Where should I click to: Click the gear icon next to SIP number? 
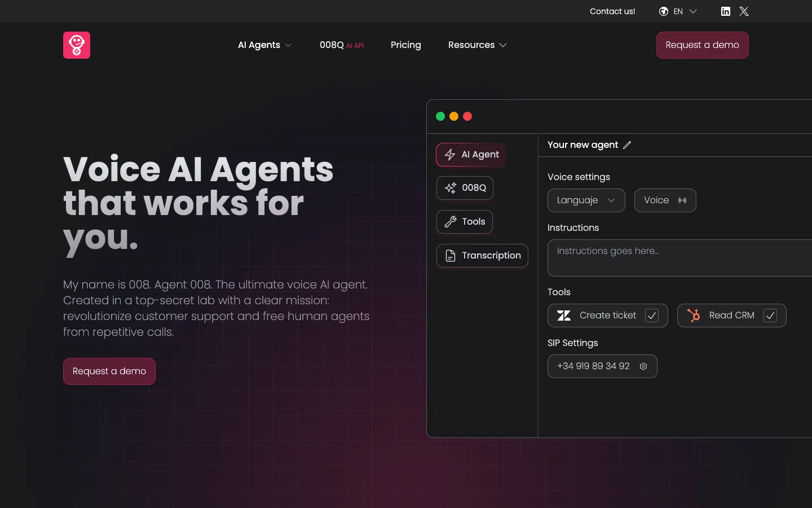coord(643,366)
